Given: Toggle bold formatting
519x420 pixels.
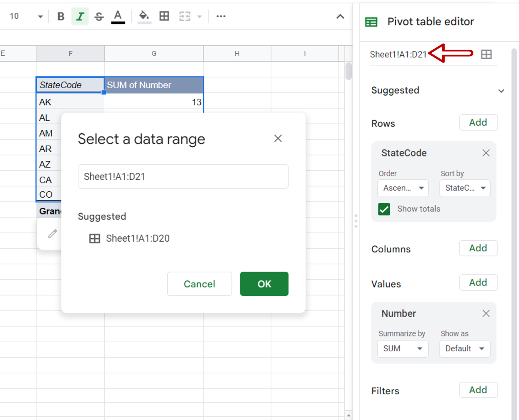Looking at the screenshot, I should [60, 16].
